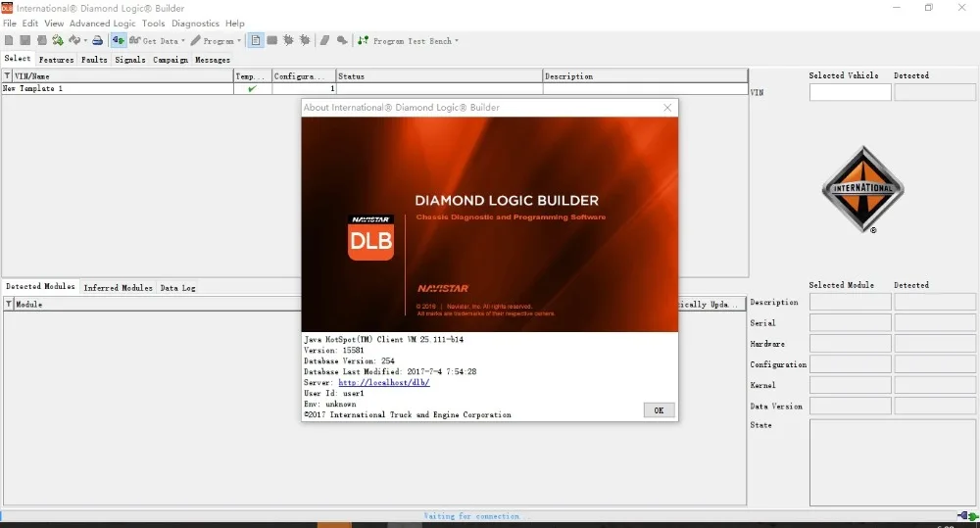This screenshot has height=528, width=980.
Task: Click the Configuration column header
Action: pos(304,75)
